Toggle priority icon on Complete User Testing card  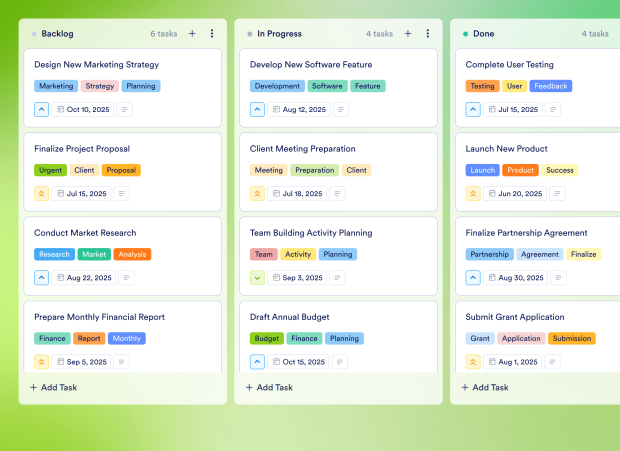click(x=473, y=110)
